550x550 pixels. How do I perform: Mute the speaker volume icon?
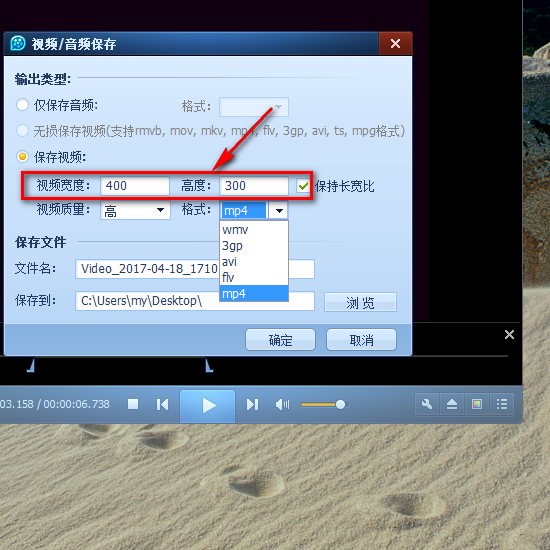(x=282, y=404)
